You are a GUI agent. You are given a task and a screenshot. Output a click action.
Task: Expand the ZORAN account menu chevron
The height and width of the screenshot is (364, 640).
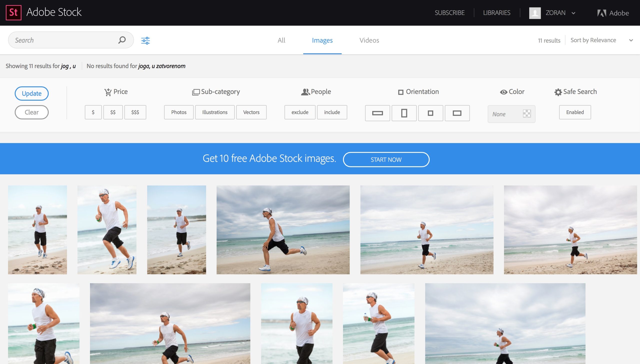coord(573,13)
